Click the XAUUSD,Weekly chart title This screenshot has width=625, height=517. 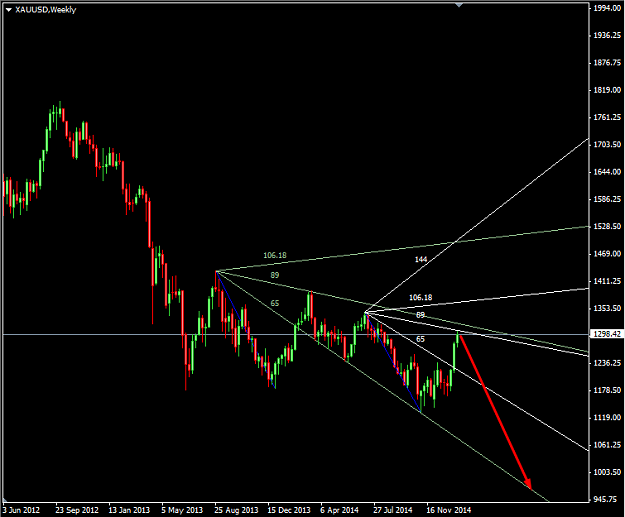pyautogui.click(x=45, y=10)
